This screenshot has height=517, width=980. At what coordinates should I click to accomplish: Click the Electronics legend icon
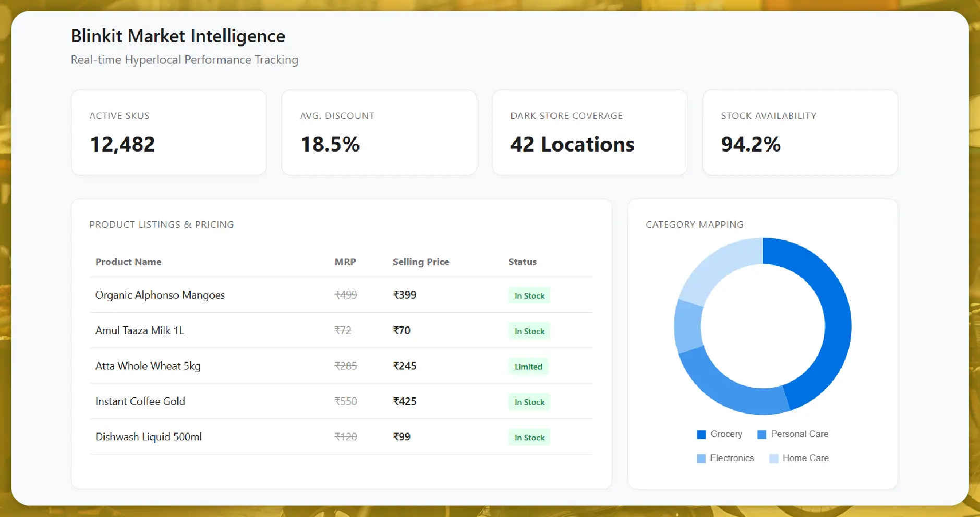(701, 458)
